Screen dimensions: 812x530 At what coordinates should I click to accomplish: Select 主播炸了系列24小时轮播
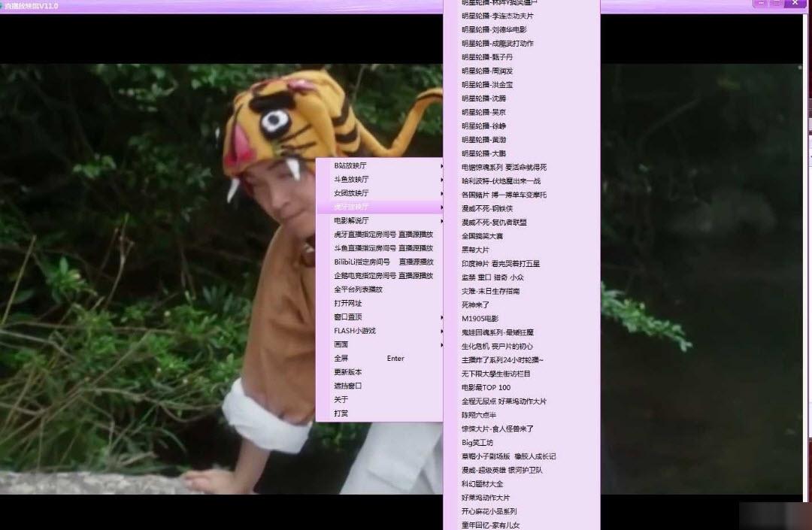(x=522, y=360)
